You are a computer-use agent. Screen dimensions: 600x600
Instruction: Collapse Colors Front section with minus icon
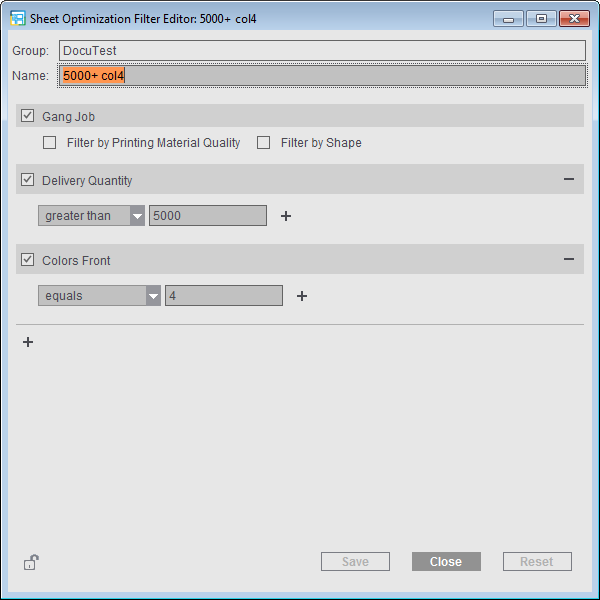(x=568, y=260)
